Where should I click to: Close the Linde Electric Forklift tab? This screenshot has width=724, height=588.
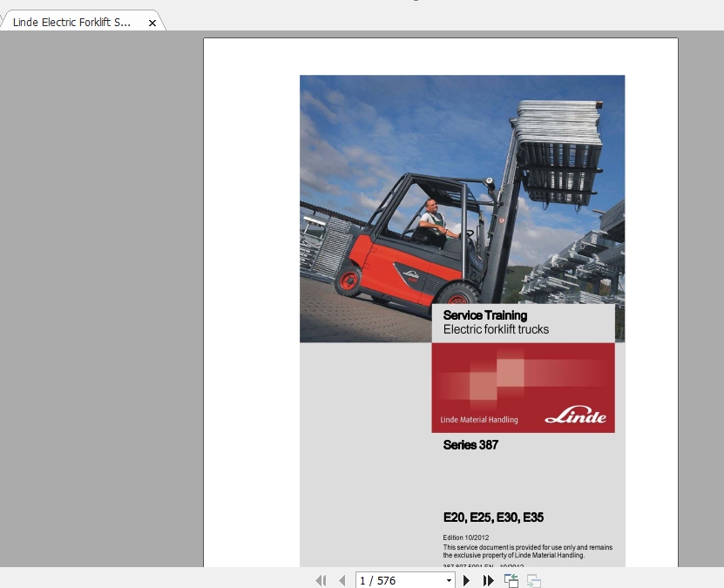152,24
